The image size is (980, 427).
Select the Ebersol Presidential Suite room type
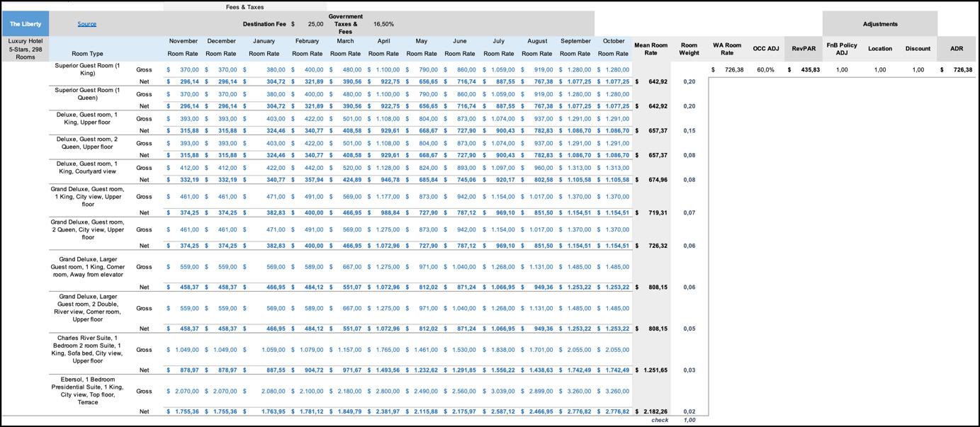click(87, 391)
